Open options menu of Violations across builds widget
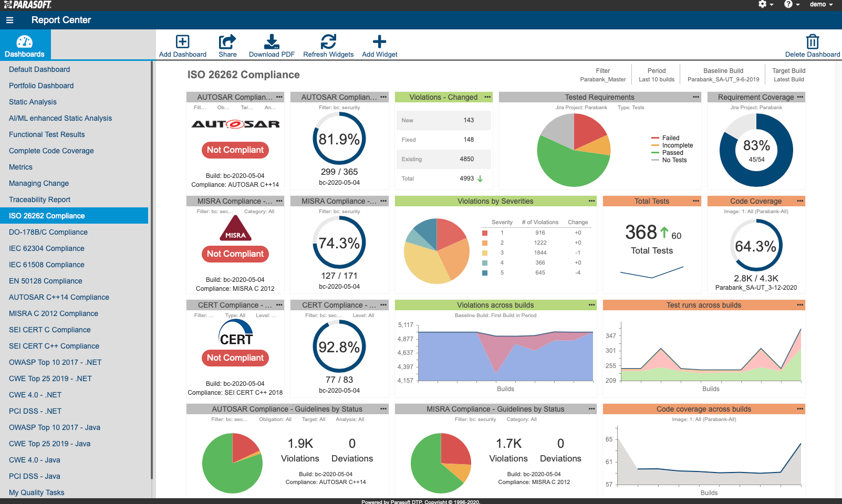This screenshot has width=842, height=504. (592, 305)
